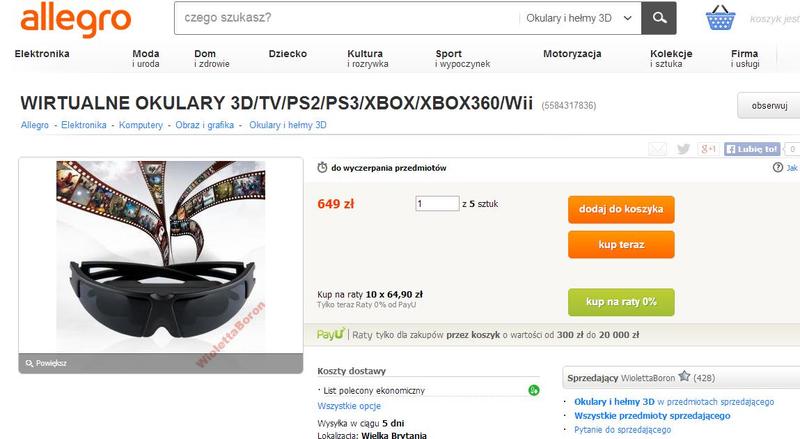Open 'Wszystkie opcje' delivery link
Image resolution: width=800 pixels, height=439 pixels.
[349, 406]
